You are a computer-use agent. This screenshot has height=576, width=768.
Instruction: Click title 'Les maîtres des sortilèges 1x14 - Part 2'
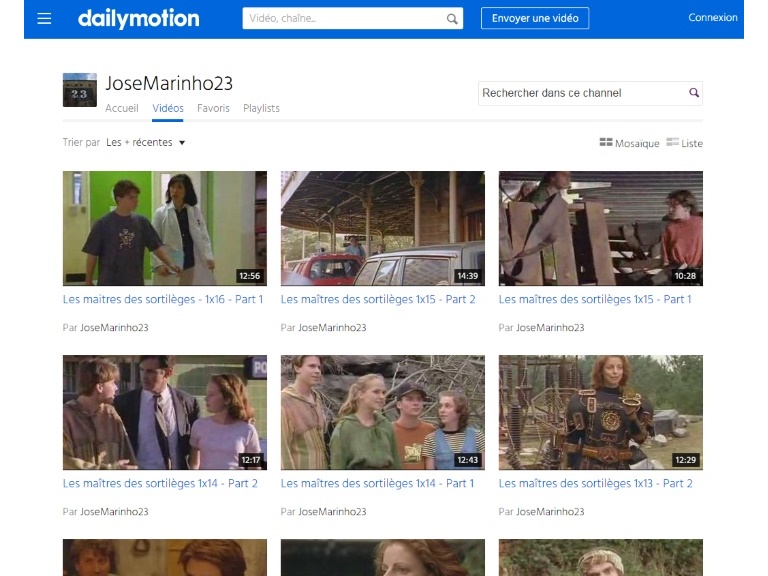point(160,483)
